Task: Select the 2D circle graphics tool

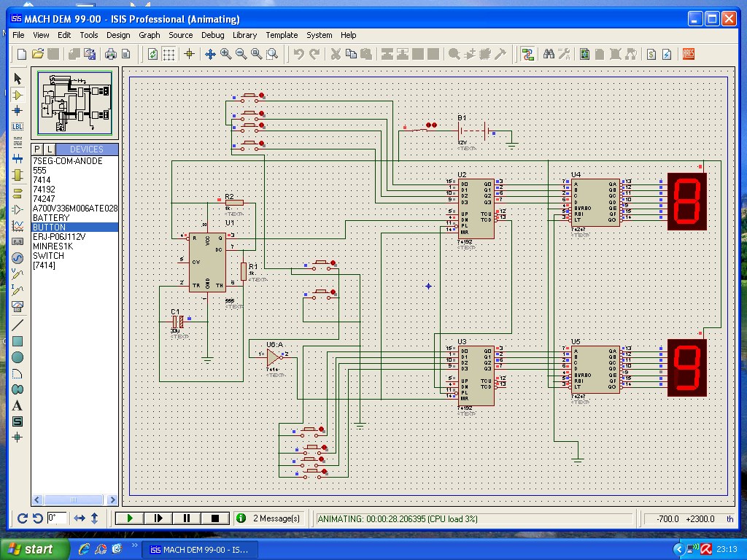Action: tap(18, 357)
